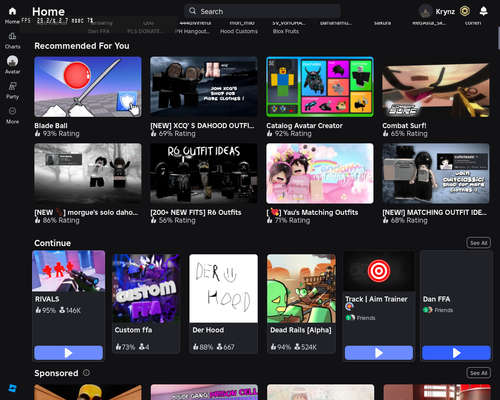Open the notifications bell

[483, 11]
